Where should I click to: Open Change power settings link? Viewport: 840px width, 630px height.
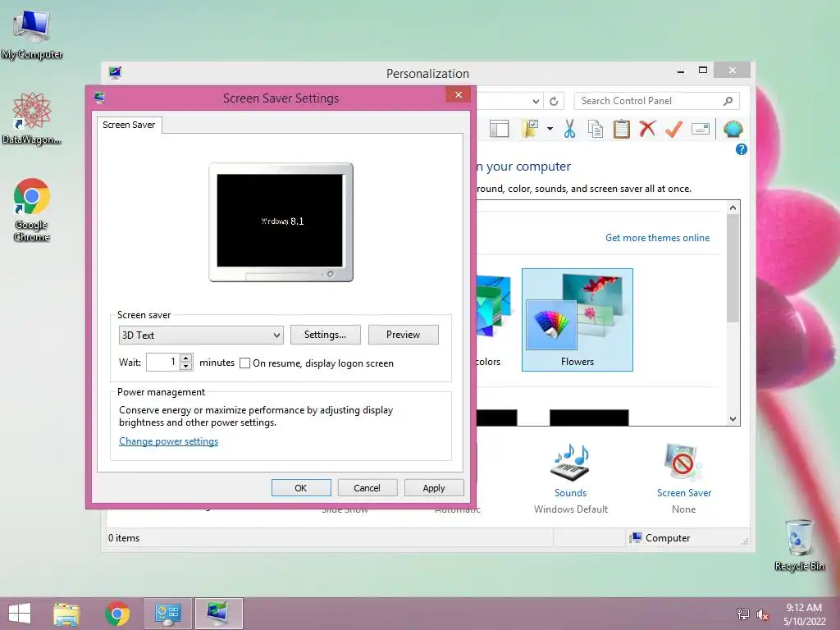click(169, 441)
